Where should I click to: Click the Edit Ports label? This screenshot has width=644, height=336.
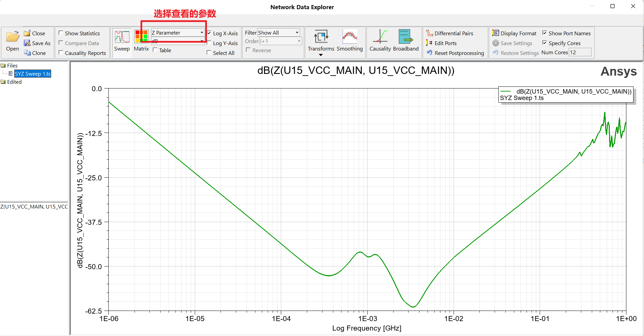445,43
